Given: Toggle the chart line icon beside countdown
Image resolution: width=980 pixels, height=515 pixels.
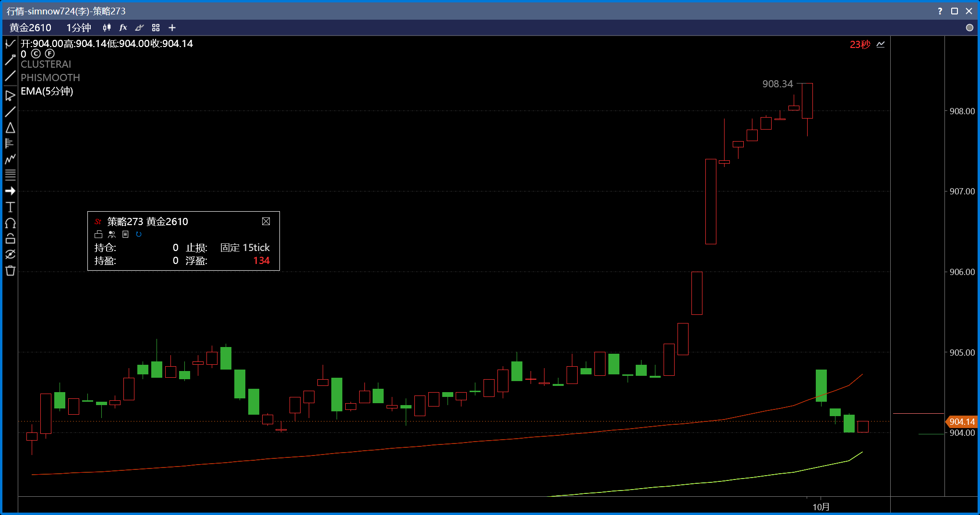Looking at the screenshot, I should [881, 44].
